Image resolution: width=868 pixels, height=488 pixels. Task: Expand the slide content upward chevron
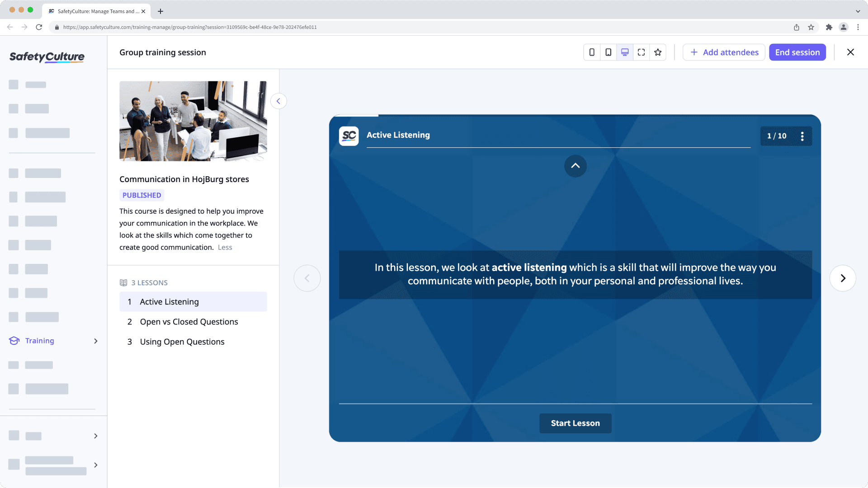(x=575, y=166)
